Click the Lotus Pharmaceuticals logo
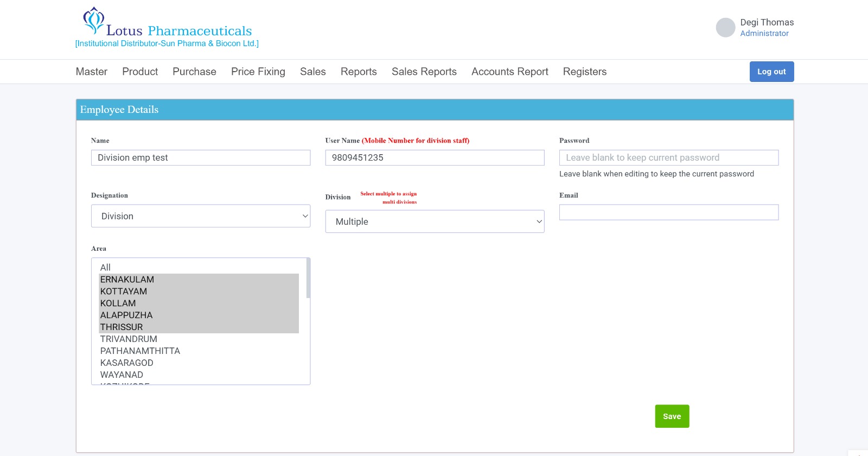This screenshot has width=868, height=456. [167, 27]
